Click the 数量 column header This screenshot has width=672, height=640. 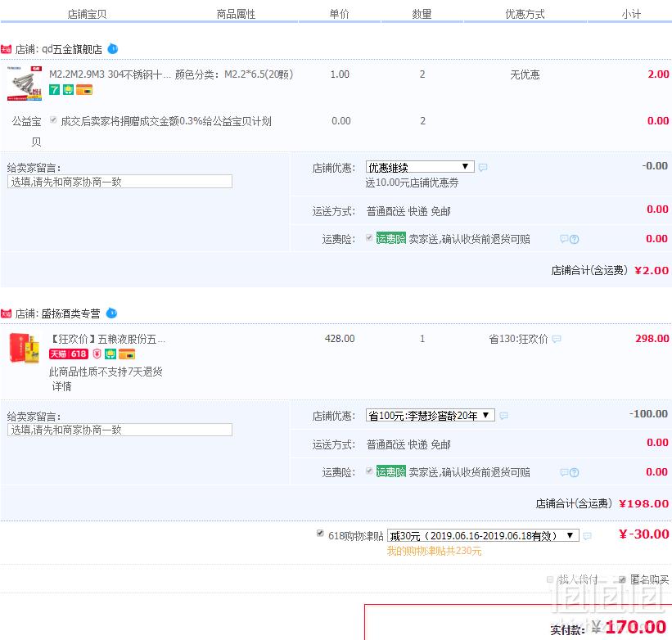[x=422, y=14]
